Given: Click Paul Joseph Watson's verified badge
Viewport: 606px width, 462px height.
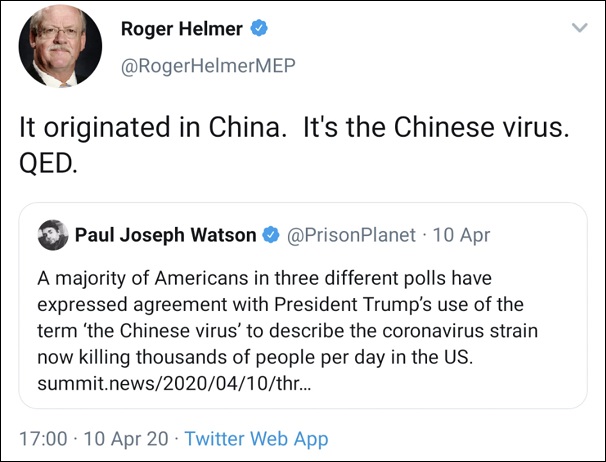Looking at the screenshot, I should tap(270, 236).
